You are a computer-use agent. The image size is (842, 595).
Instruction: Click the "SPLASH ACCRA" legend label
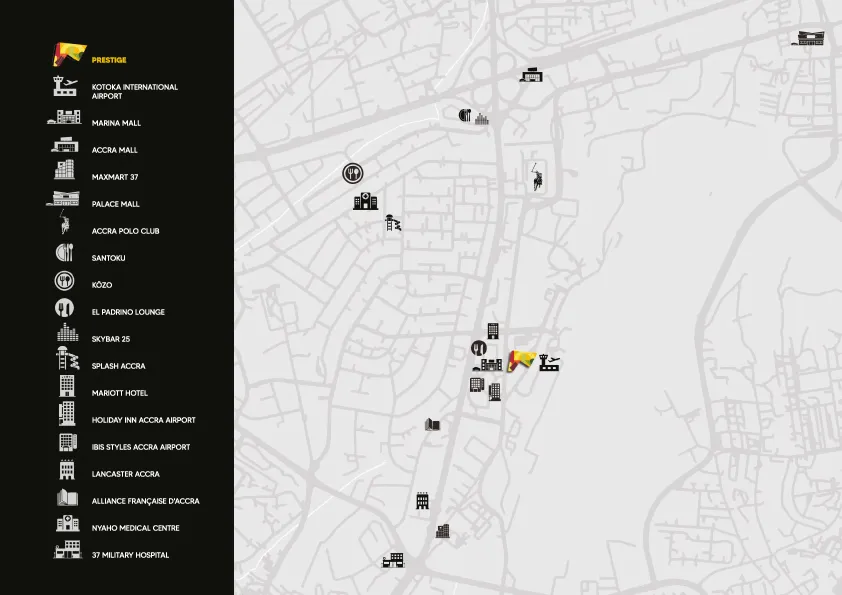pyautogui.click(x=119, y=366)
